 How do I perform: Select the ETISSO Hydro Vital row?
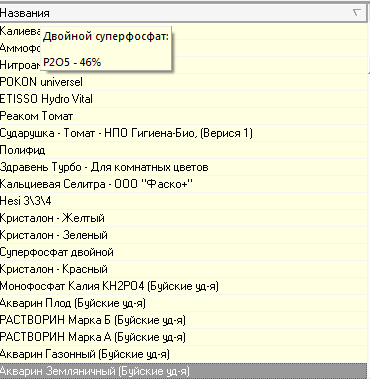(183, 99)
